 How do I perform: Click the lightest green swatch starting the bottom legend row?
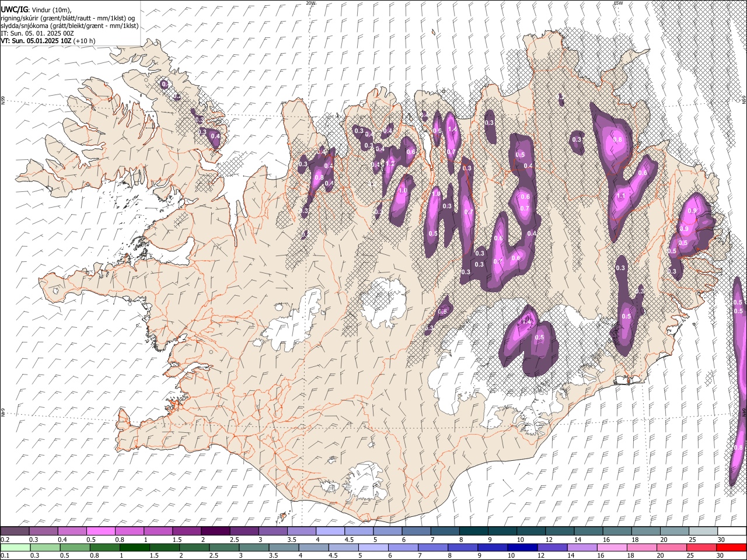click(15, 547)
